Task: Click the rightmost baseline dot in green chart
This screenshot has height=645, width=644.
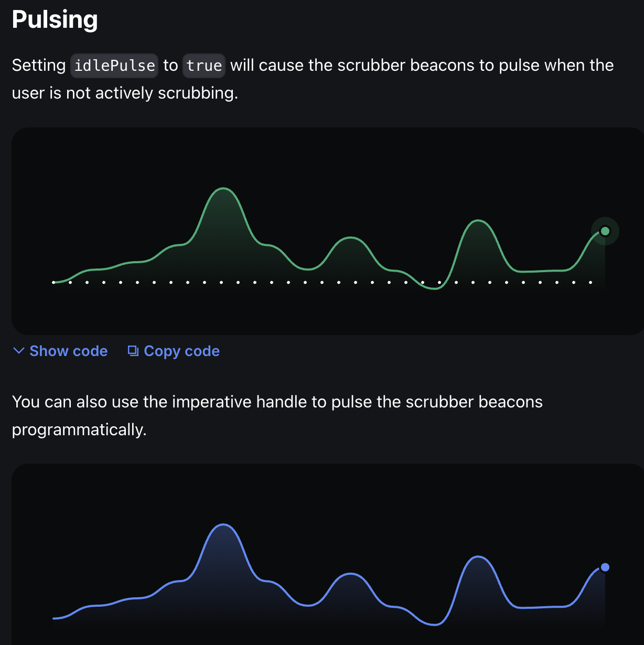Action: coord(591,283)
